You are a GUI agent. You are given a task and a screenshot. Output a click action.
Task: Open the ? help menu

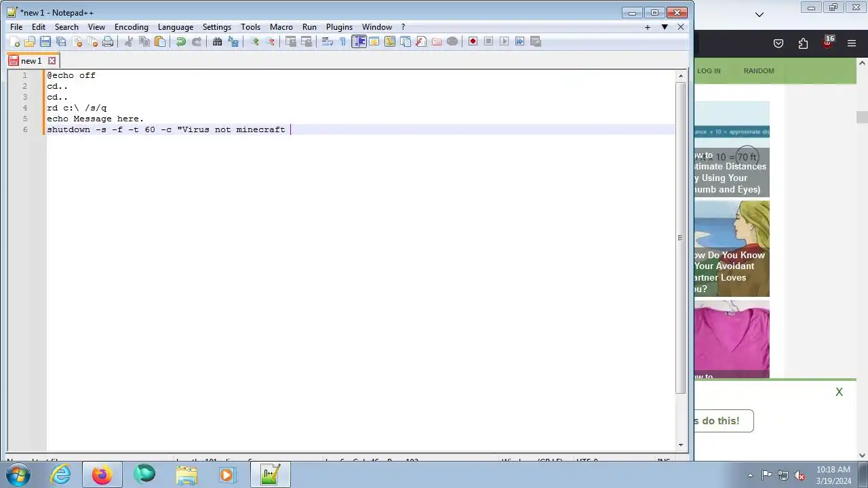403,27
